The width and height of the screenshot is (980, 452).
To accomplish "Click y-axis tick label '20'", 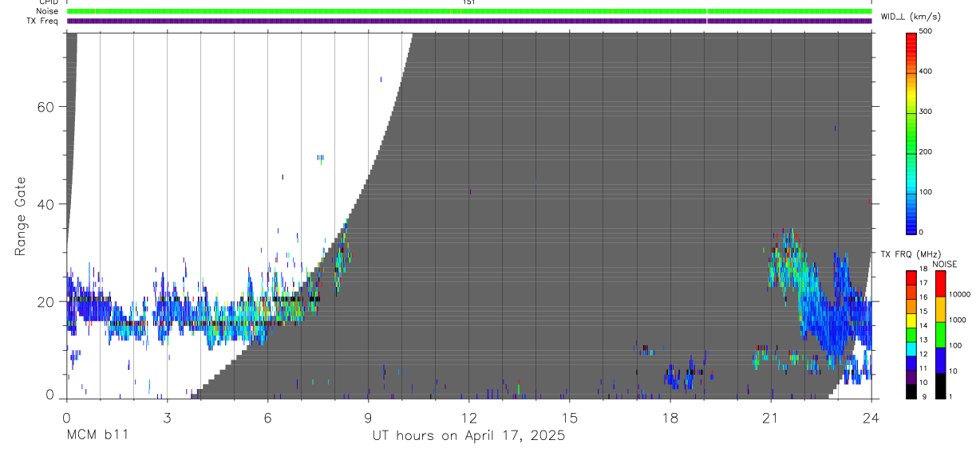I will click(x=46, y=301).
